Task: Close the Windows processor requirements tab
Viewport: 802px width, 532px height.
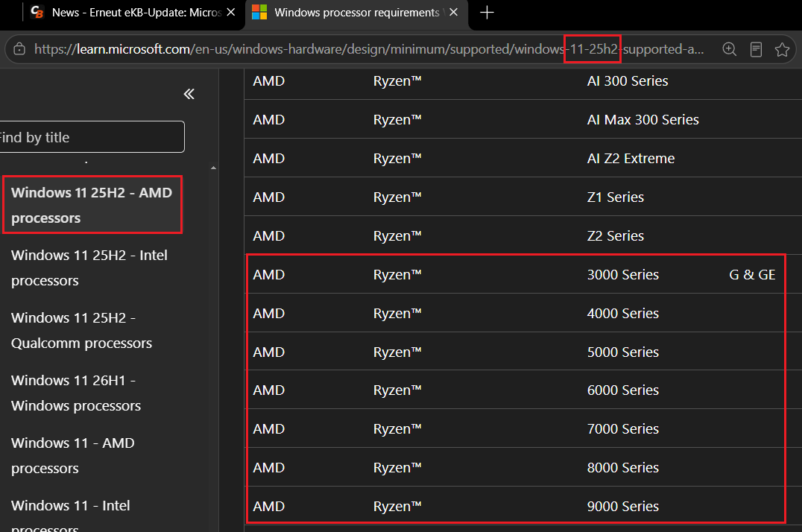Action: pyautogui.click(x=453, y=12)
